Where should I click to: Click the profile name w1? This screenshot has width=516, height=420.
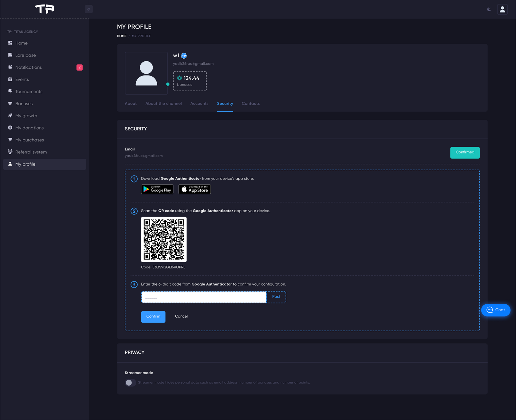176,56
